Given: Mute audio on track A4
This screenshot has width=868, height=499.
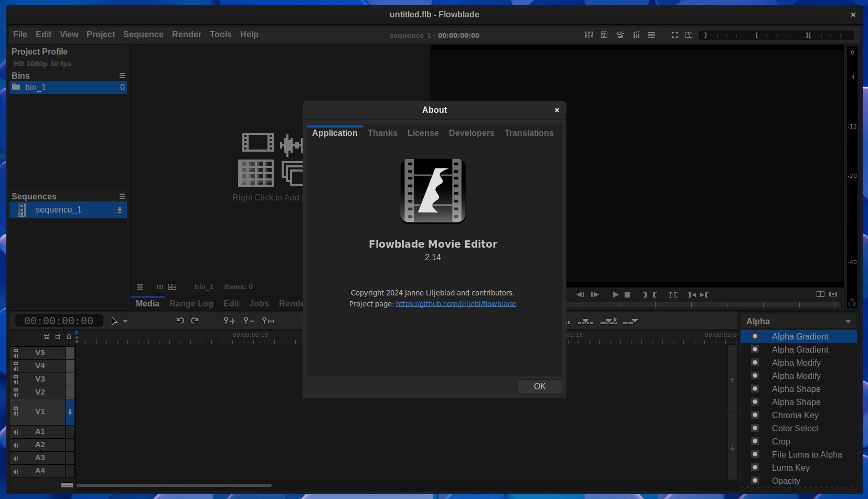Looking at the screenshot, I should 16,471.
